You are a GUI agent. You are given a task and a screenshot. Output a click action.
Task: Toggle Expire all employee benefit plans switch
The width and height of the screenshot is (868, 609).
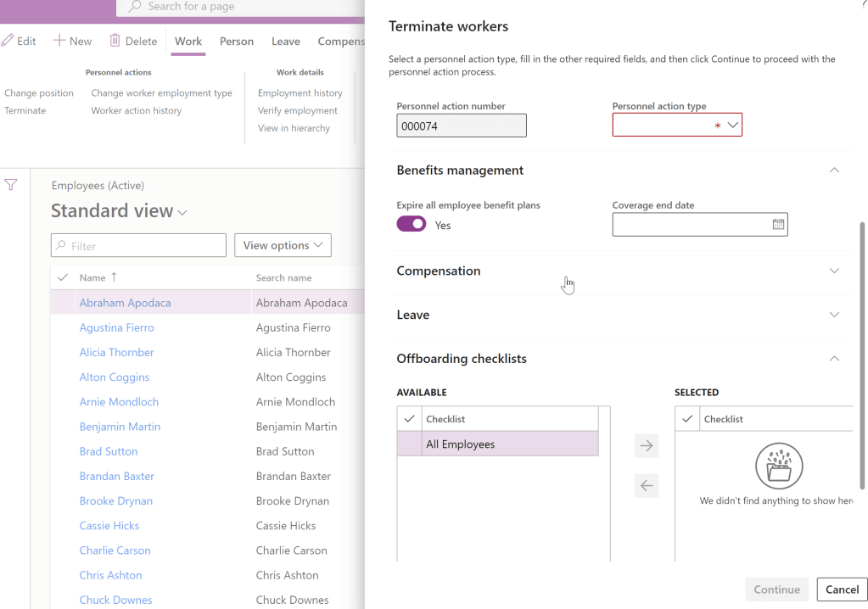pos(412,225)
